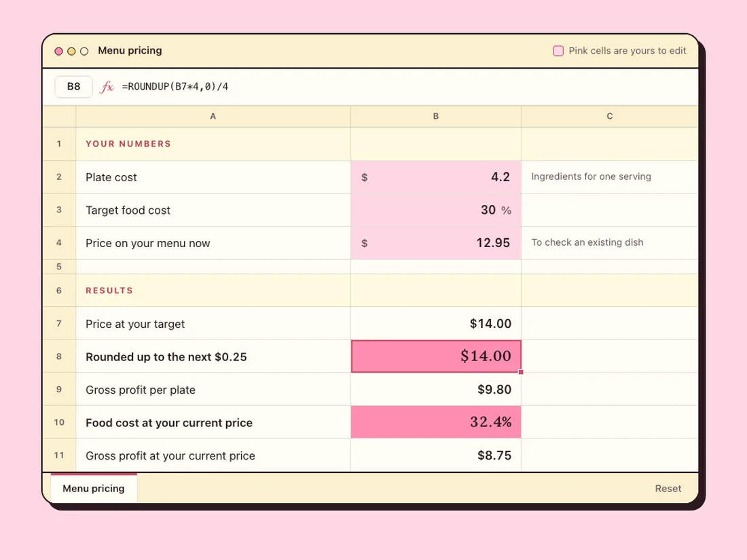Select row 9 header
Image resolution: width=747 pixels, height=560 pixels.
[59, 390]
